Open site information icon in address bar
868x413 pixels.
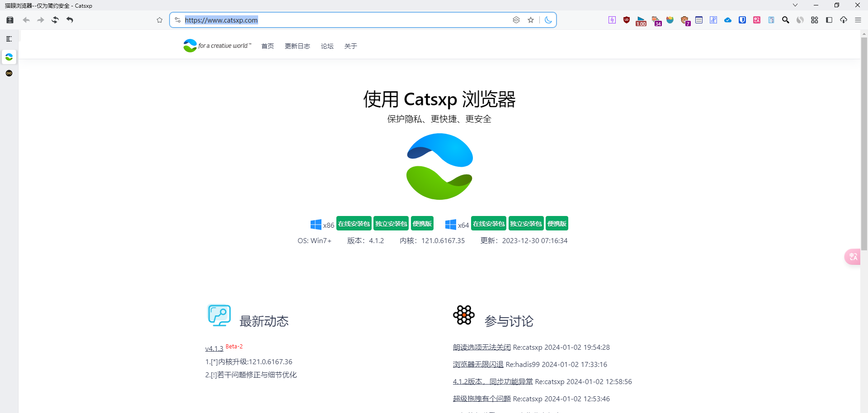tap(178, 20)
